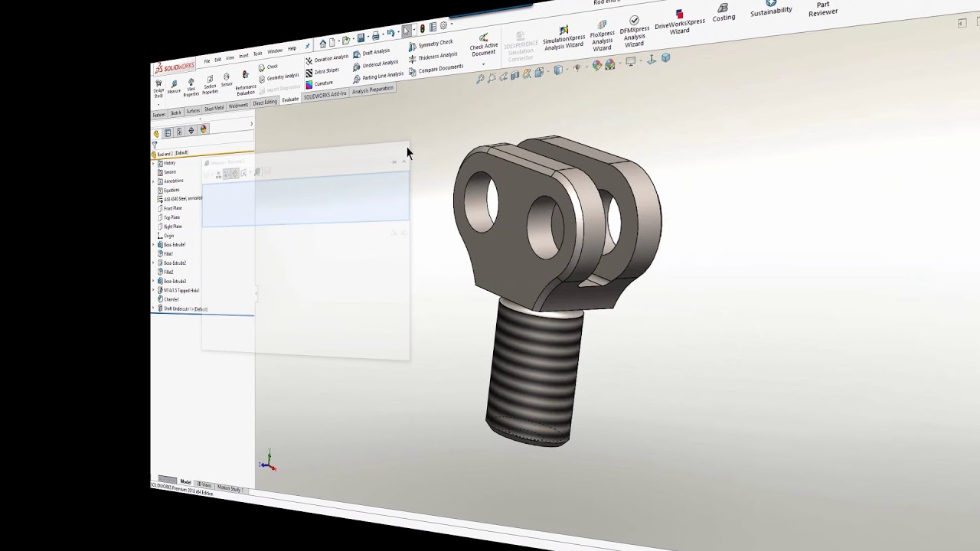Image resolution: width=980 pixels, height=551 pixels.
Task: Run Parting Line Analysis
Action: [378, 77]
